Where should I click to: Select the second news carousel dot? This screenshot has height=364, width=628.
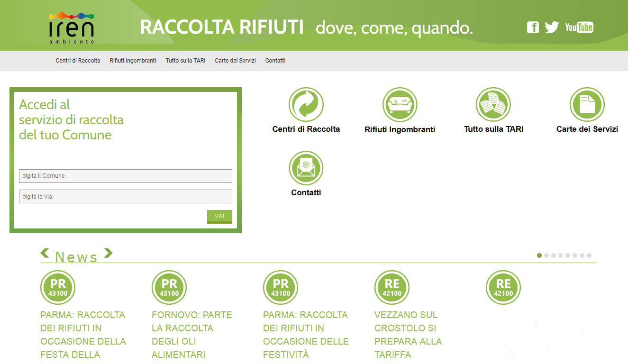[x=546, y=255]
